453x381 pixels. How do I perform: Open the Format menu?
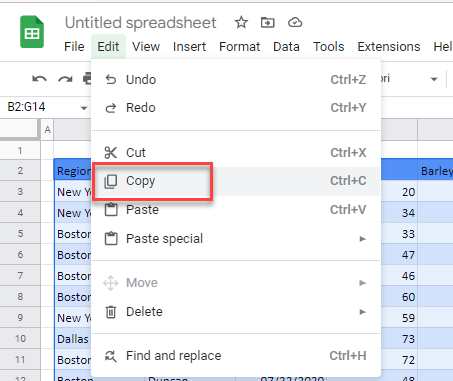pyautogui.click(x=239, y=47)
